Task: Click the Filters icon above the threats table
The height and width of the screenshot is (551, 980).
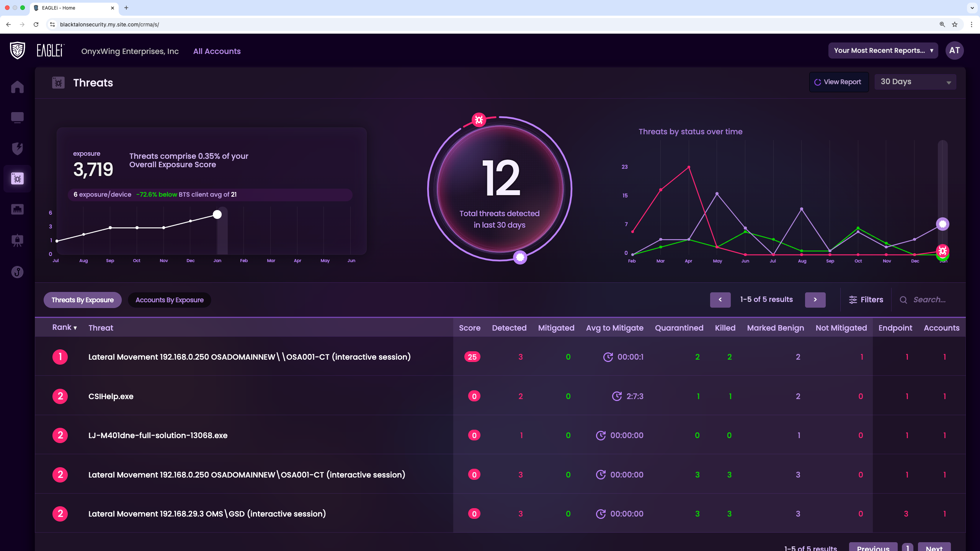Action: [853, 300]
